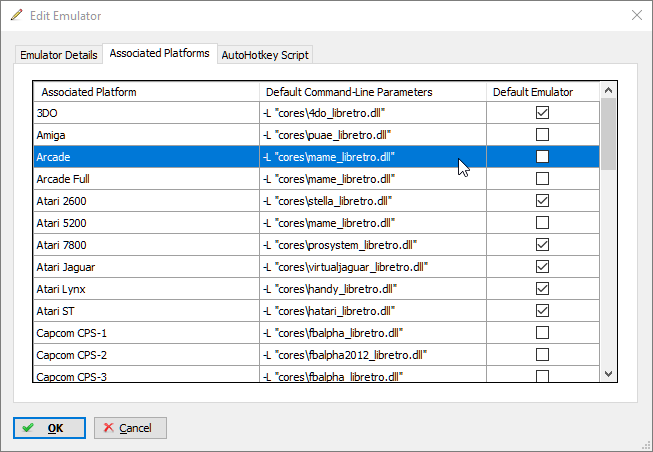
Task: Select the Atari 7800 platform cell
Action: 147,245
